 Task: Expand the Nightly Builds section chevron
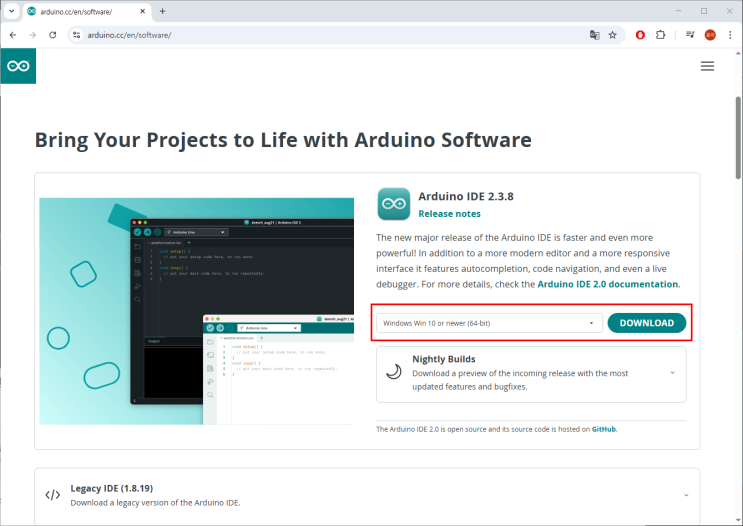coord(672,373)
